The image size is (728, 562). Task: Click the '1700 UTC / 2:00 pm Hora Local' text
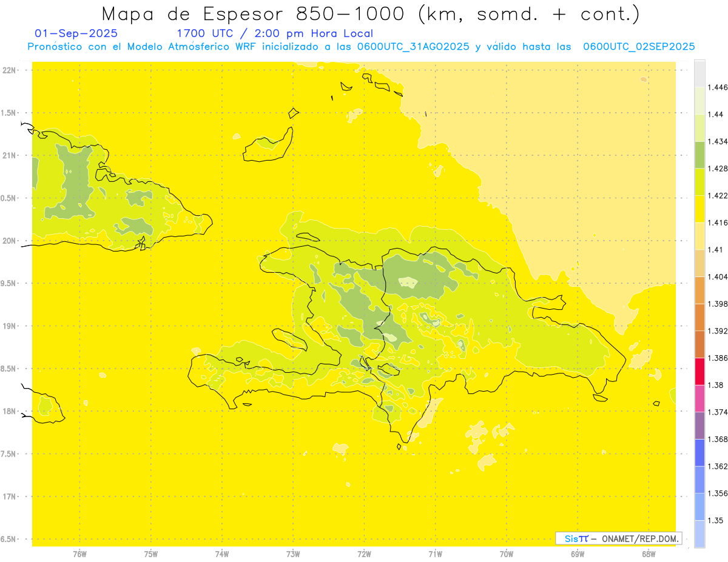click(275, 33)
